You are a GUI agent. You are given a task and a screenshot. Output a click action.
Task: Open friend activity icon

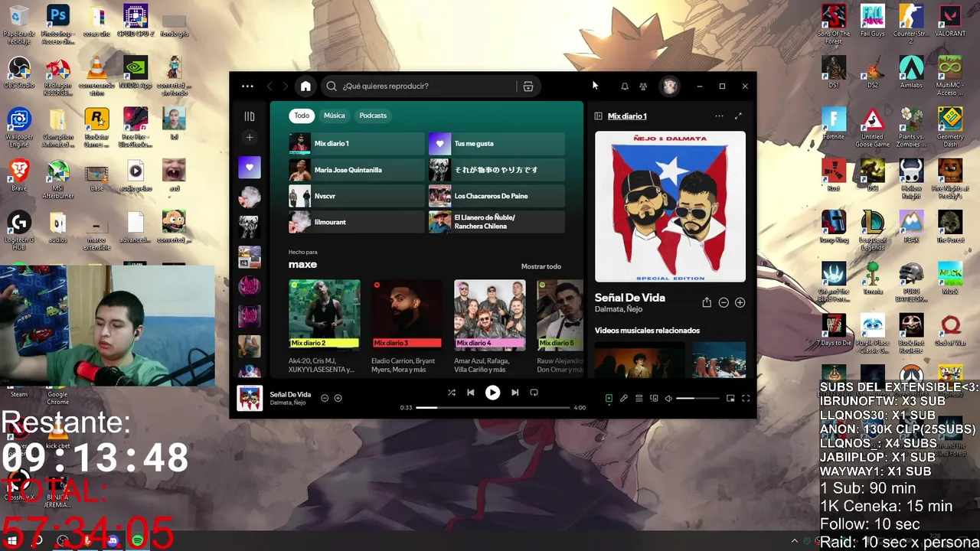click(x=643, y=86)
